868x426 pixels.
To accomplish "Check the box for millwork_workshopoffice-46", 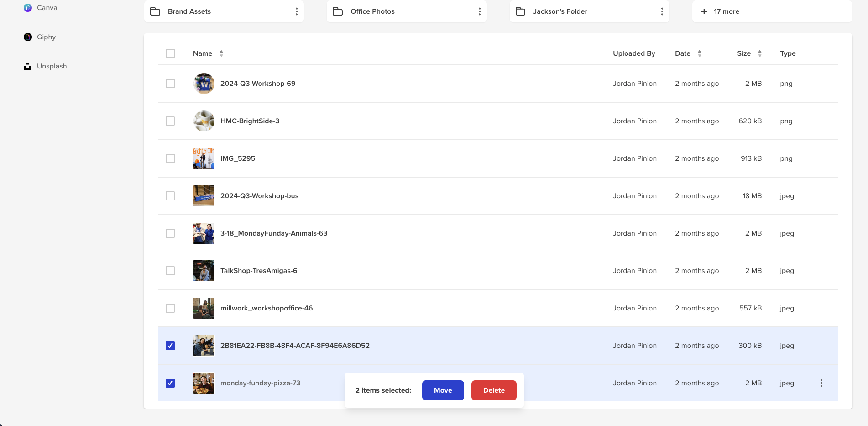I will 170,308.
